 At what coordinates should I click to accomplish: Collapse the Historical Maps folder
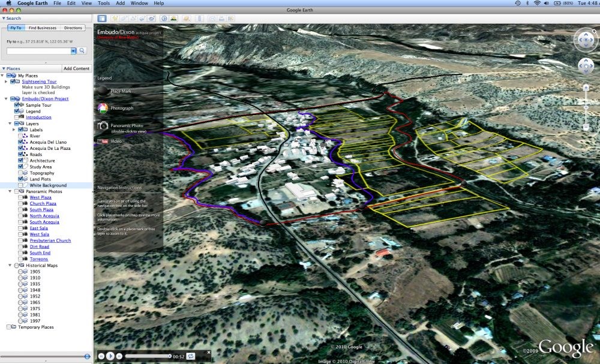pos(10,265)
